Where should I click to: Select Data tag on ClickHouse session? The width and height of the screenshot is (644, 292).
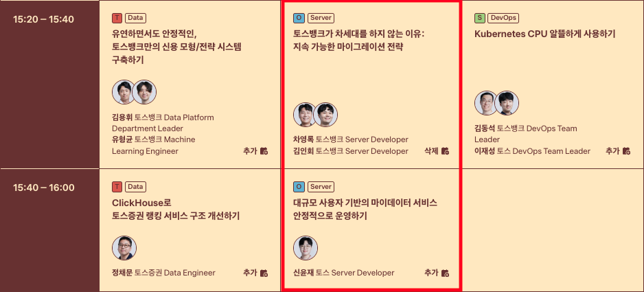[135, 187]
